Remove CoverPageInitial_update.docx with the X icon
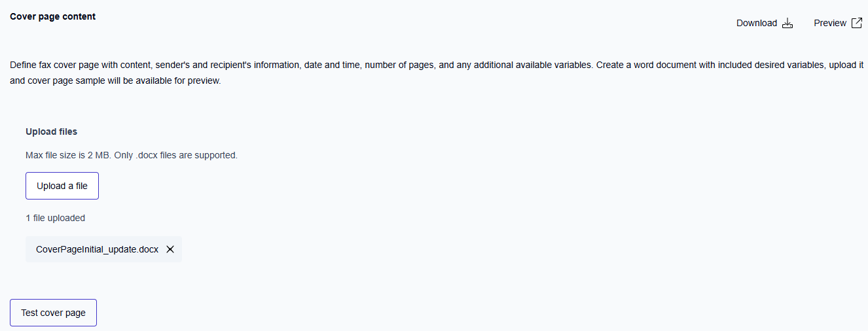The height and width of the screenshot is (331, 868). tap(170, 249)
